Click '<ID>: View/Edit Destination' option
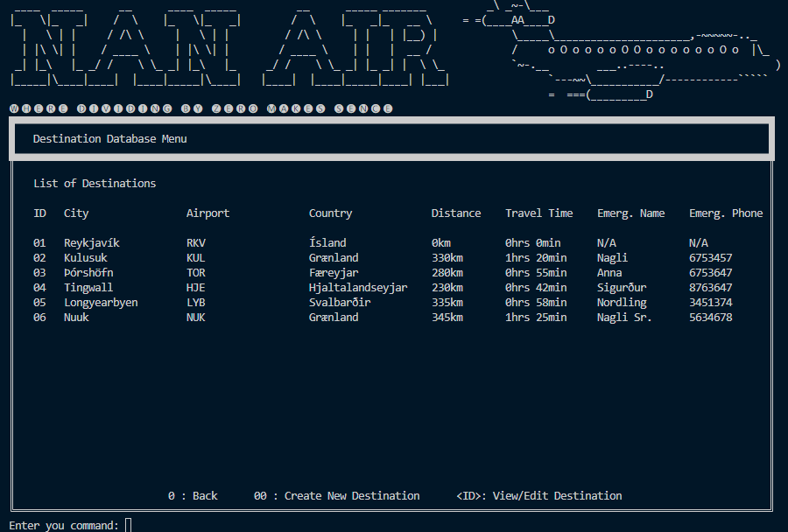 [538, 496]
